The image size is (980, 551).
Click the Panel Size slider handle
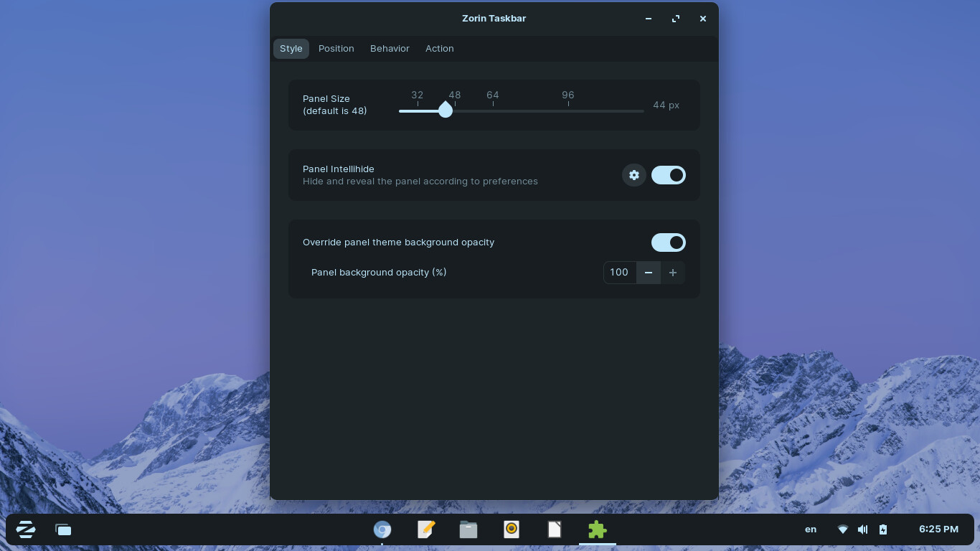446,110
